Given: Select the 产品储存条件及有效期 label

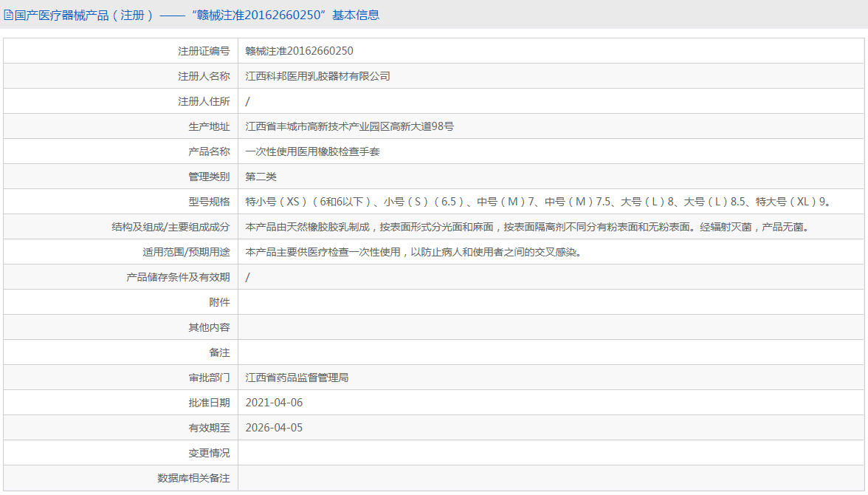Looking at the screenshot, I should click(178, 277).
